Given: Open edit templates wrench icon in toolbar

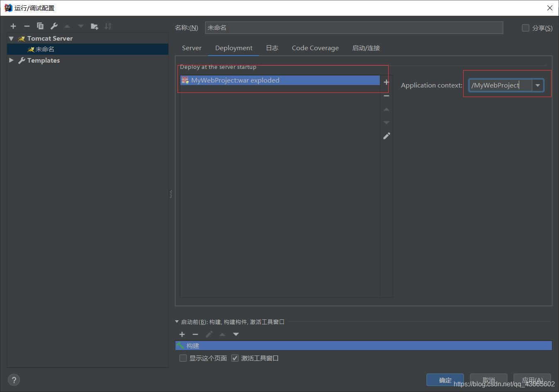Looking at the screenshot, I should click(54, 26).
